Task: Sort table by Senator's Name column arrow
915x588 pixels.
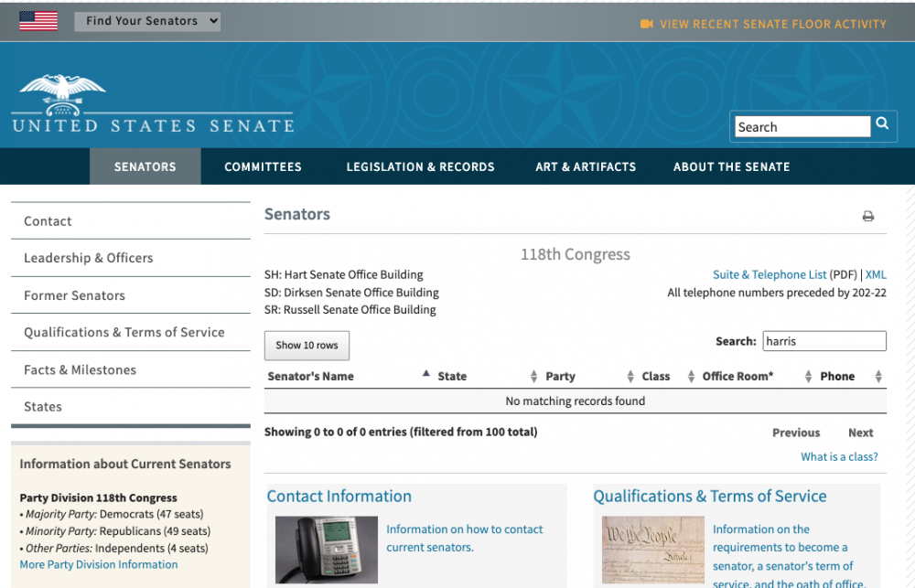Action: coord(425,375)
